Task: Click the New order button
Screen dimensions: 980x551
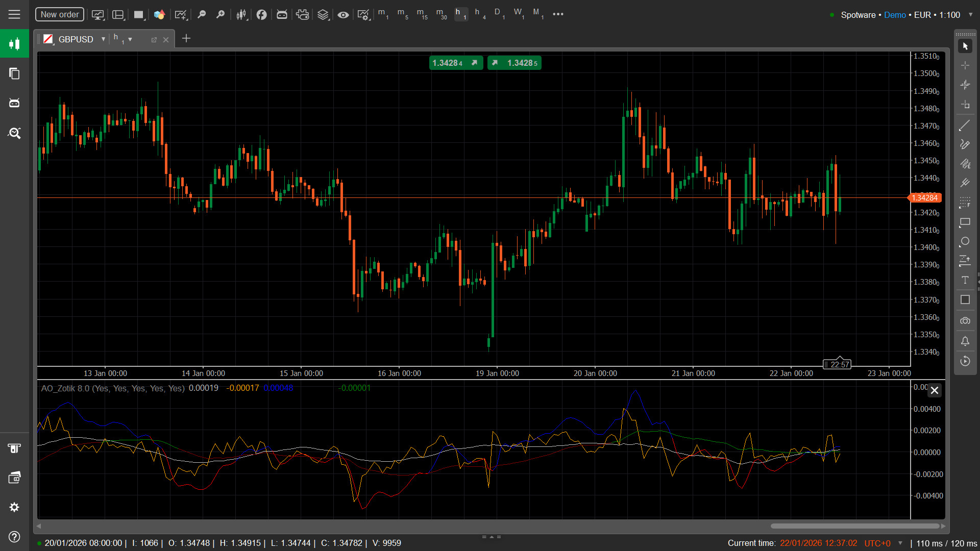Action: pyautogui.click(x=60, y=14)
